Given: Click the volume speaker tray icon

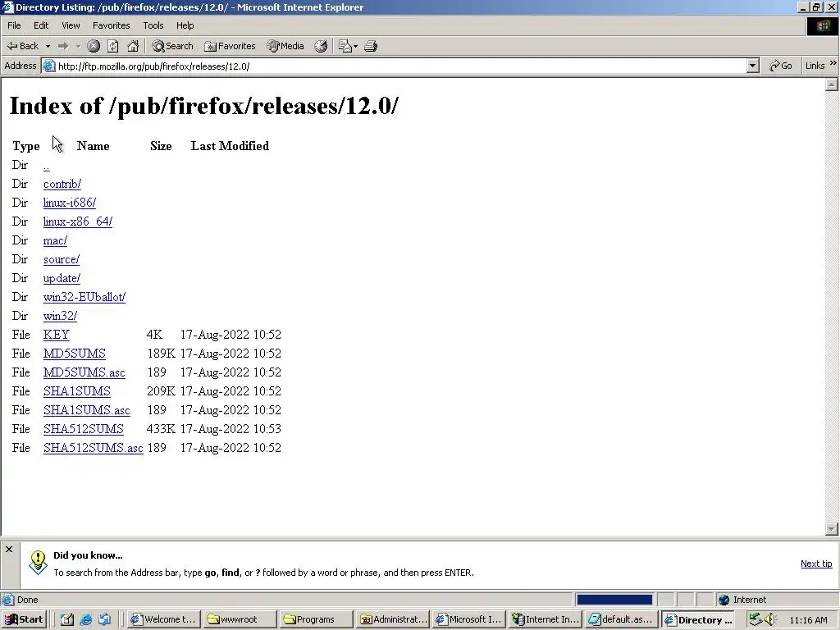Looking at the screenshot, I should 769,619.
